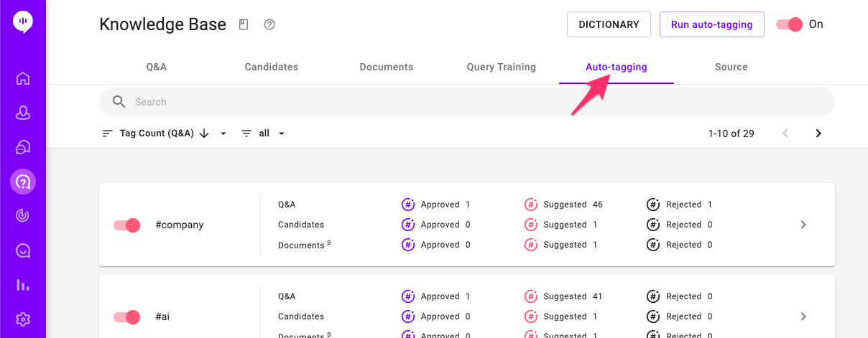Switch to the Source tab
The height and width of the screenshot is (338, 868).
731,67
